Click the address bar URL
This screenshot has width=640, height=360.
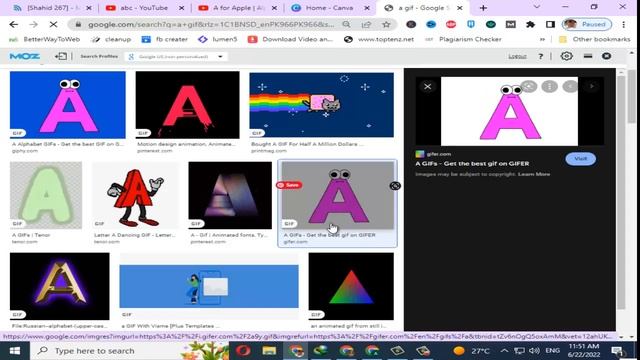coord(211,24)
